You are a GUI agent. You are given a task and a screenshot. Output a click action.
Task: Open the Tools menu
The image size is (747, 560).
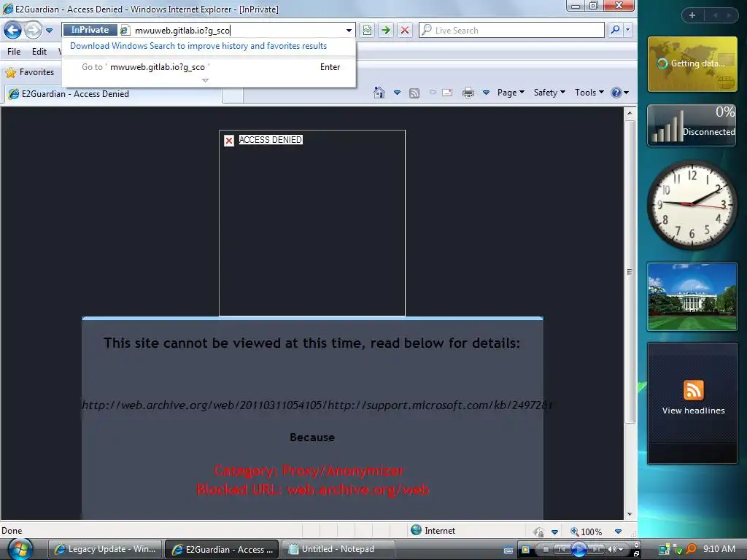[x=589, y=93]
